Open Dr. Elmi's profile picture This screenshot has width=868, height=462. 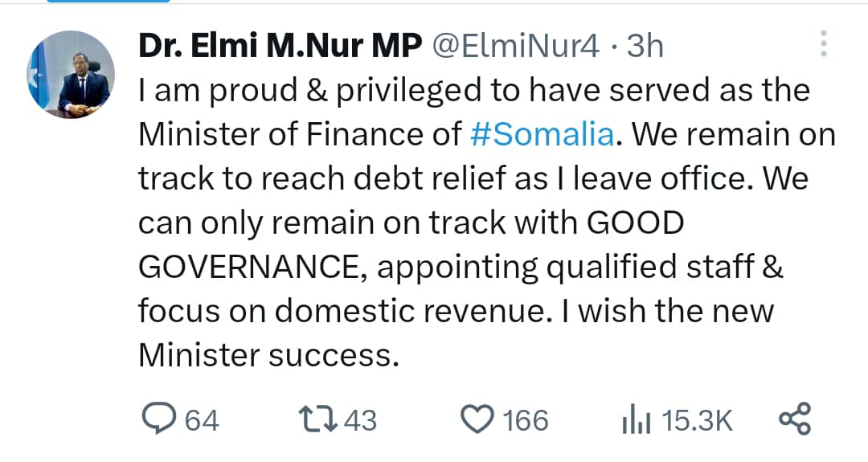pos(72,75)
